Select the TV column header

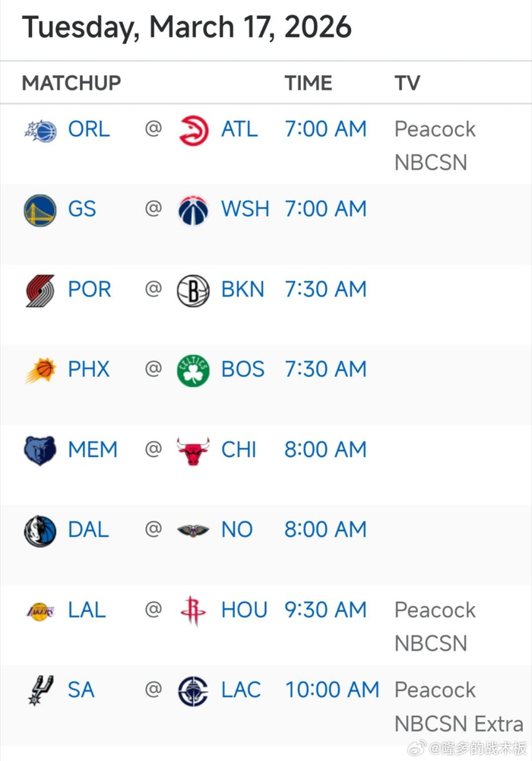click(x=407, y=83)
